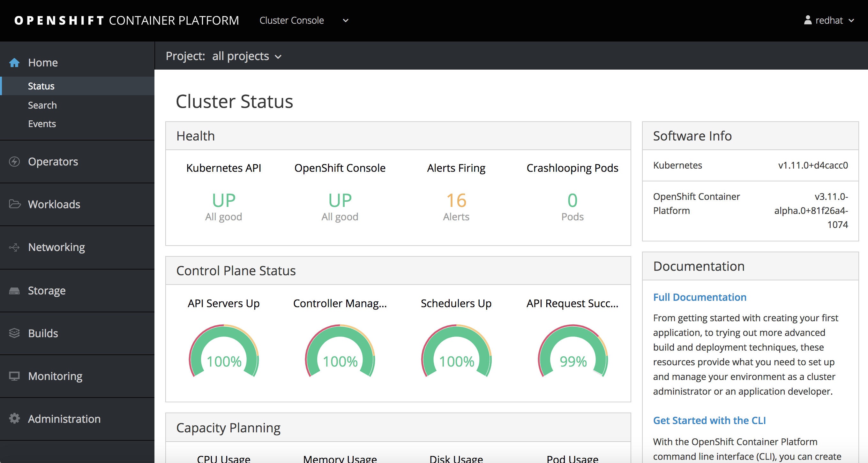Click the Storage sidebar icon
868x463 pixels.
coord(15,290)
